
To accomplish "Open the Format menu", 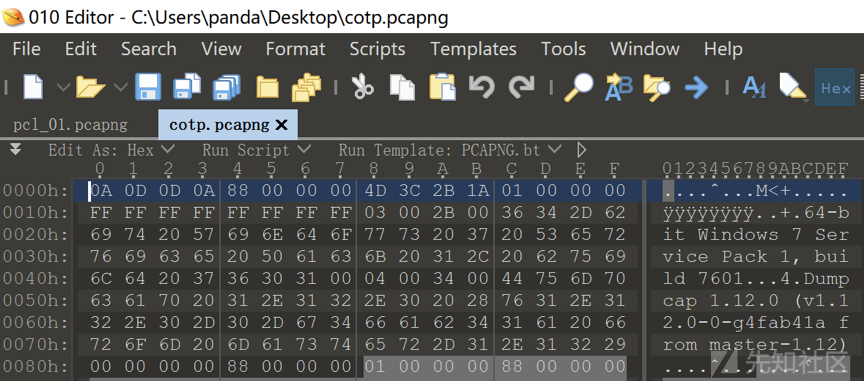I will [x=295, y=49].
